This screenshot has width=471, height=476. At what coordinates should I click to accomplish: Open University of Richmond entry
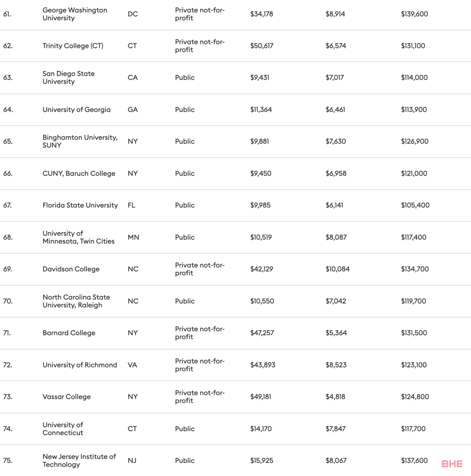pyautogui.click(x=80, y=365)
